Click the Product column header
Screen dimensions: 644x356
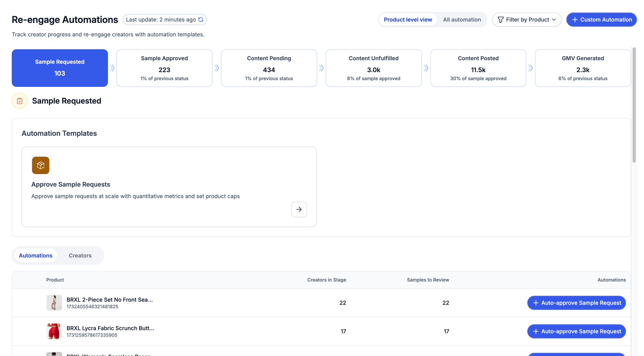tap(55, 280)
